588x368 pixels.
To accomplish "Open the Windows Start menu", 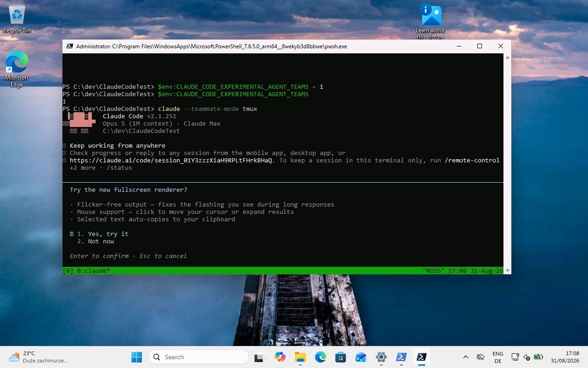I will [x=136, y=357].
